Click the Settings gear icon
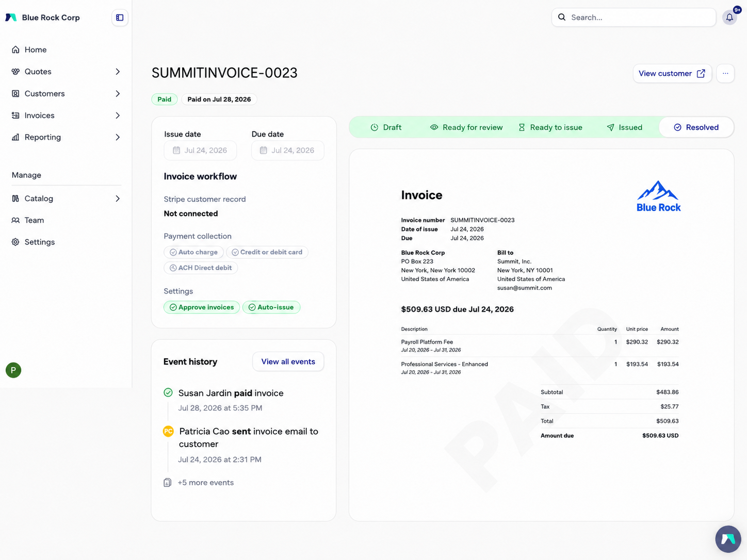 point(15,242)
